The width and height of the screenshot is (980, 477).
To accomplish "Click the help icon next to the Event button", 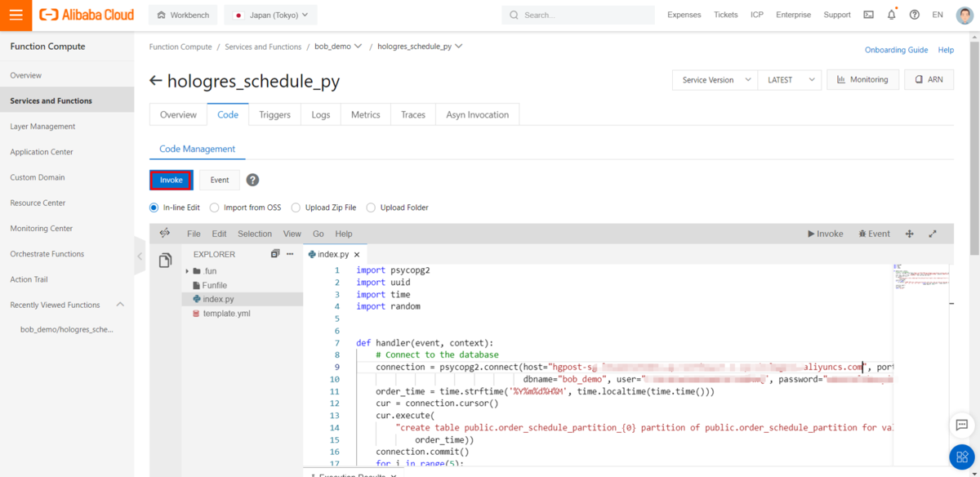I will click(253, 180).
